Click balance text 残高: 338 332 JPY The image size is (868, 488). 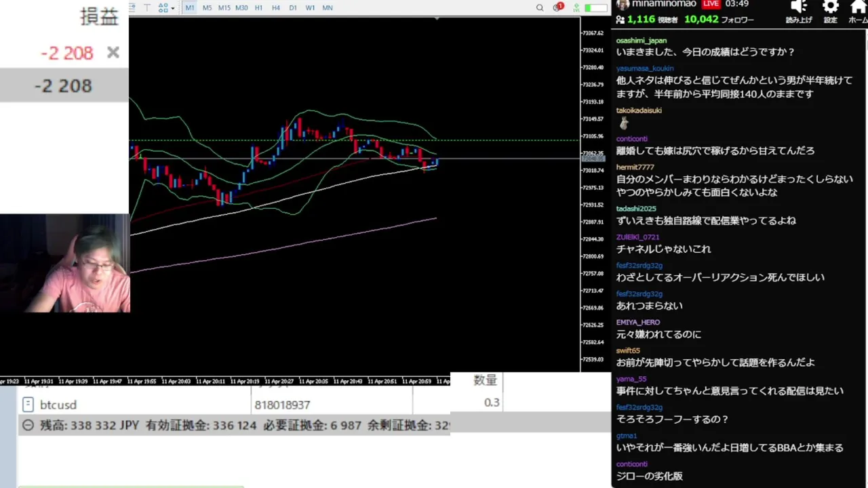(90, 425)
